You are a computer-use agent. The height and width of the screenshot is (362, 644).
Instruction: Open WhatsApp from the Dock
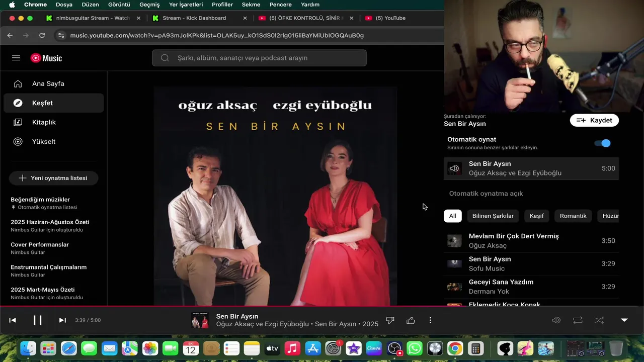click(x=415, y=348)
